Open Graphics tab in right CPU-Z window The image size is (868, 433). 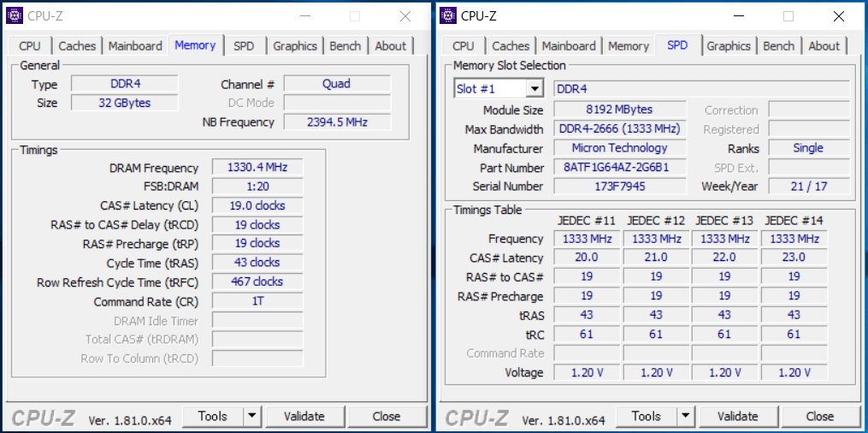pyautogui.click(x=729, y=46)
